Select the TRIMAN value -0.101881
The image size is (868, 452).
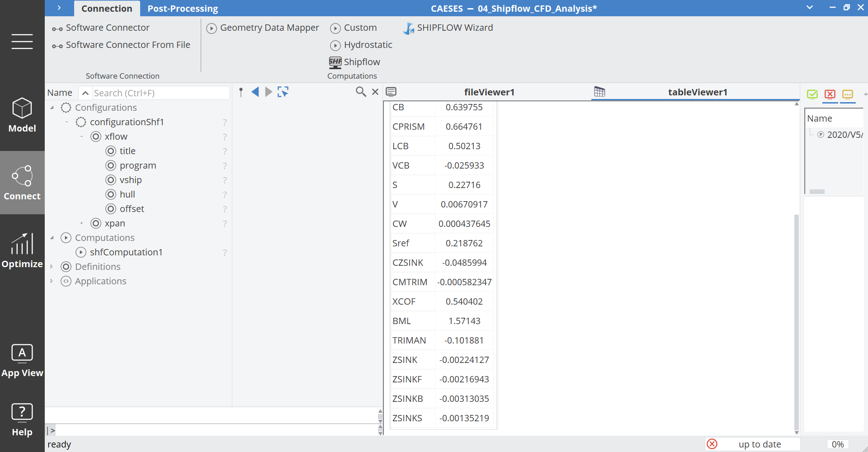coord(464,340)
